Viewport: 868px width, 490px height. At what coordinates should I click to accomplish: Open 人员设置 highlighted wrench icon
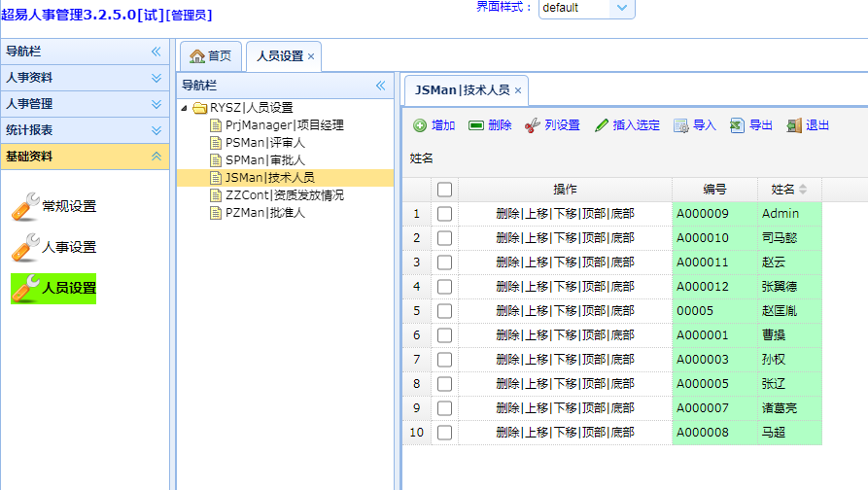[25, 289]
